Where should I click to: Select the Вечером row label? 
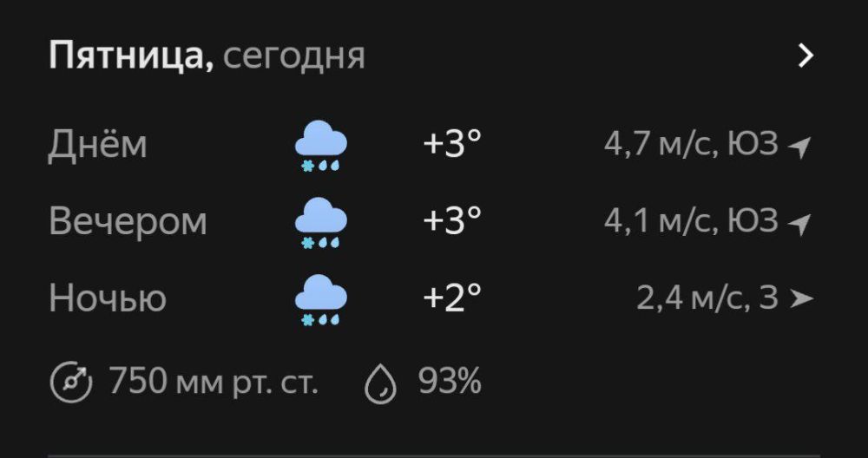pos(128,222)
